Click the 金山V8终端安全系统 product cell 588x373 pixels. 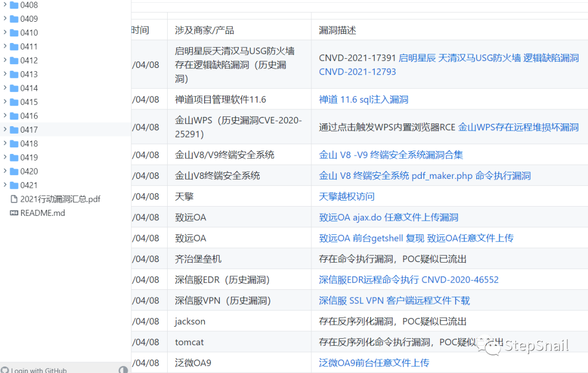[217, 176]
